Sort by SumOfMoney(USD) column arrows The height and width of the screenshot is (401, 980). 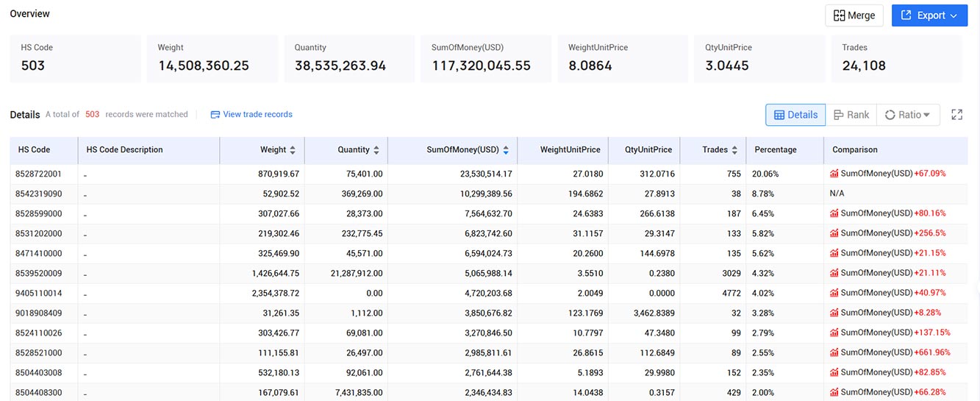[506, 150]
